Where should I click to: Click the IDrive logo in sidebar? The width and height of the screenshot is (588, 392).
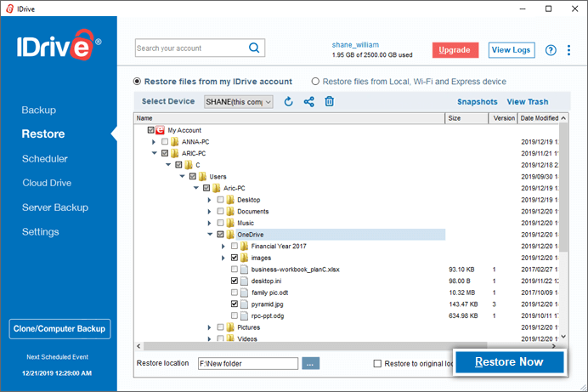click(59, 45)
